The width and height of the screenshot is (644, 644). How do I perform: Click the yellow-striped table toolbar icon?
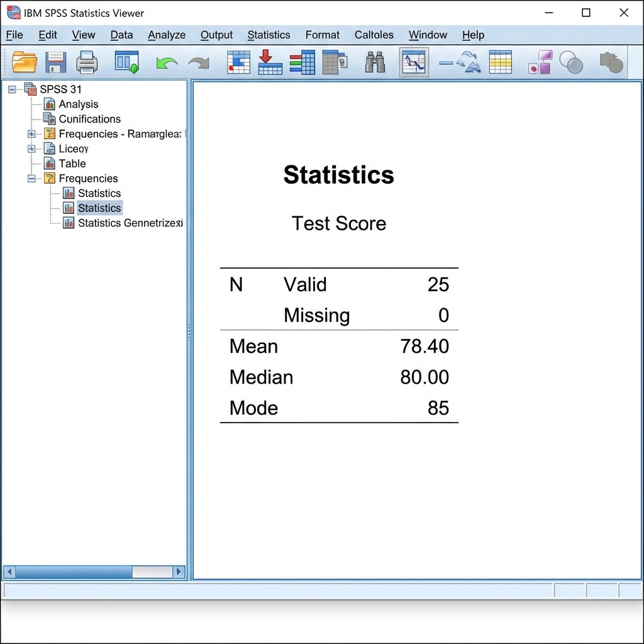click(500, 62)
